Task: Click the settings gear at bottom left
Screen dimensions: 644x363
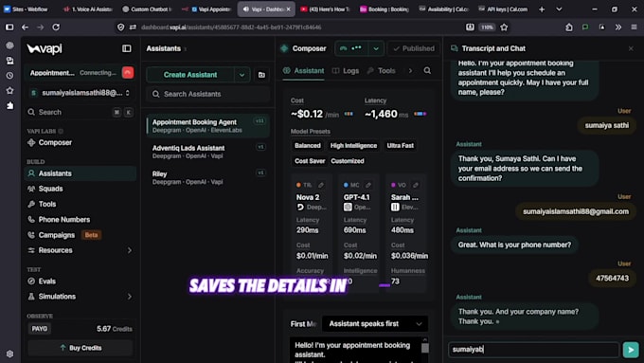Action: [9, 354]
